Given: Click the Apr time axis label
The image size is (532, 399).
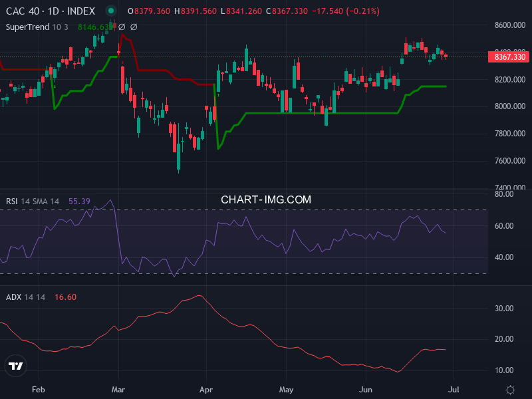Looking at the screenshot, I should (206, 390).
